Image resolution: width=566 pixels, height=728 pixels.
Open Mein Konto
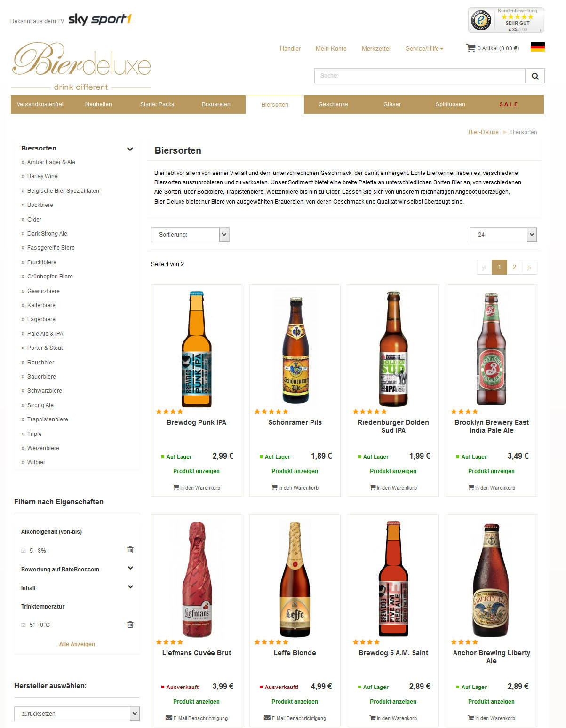pos(331,48)
